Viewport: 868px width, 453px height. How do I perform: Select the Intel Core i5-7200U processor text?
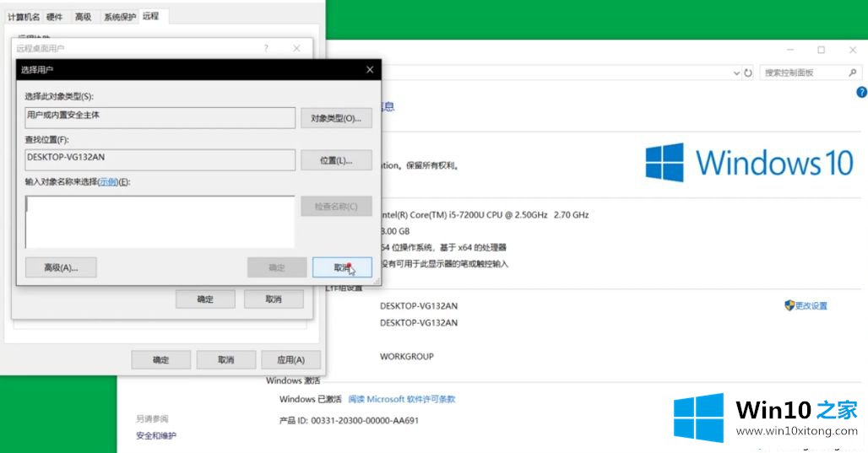pos(486,214)
